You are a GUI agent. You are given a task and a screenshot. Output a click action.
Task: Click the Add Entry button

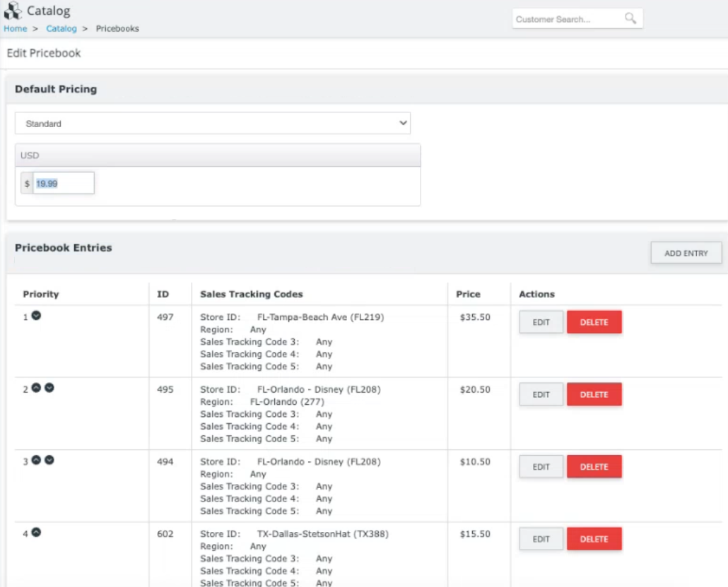[686, 253]
